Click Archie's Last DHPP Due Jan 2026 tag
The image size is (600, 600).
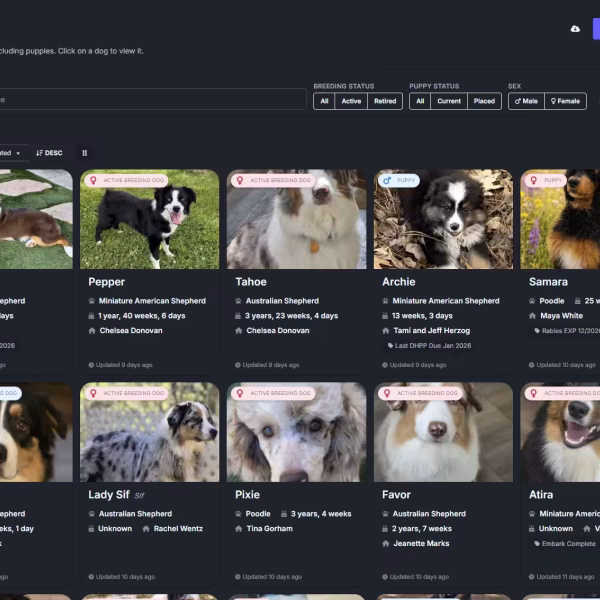[429, 346]
